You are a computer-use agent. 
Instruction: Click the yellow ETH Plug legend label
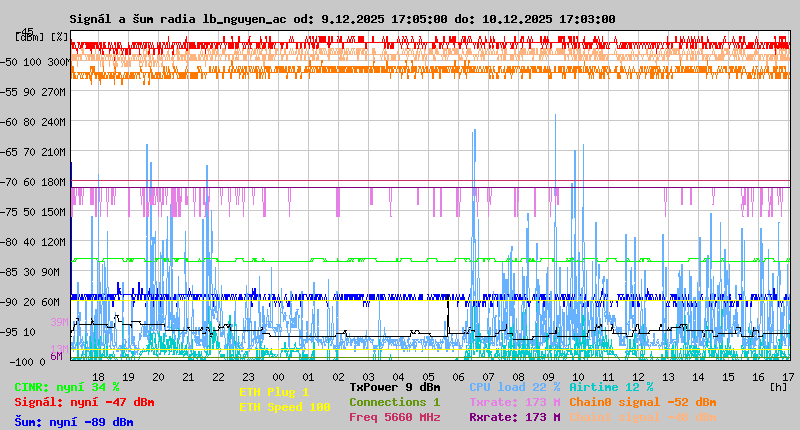(274, 392)
